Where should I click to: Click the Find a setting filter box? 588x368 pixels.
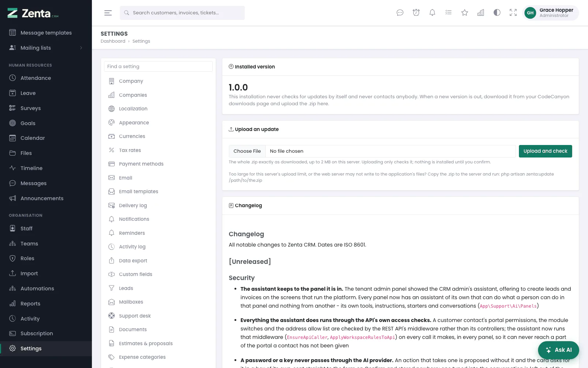[x=158, y=67]
